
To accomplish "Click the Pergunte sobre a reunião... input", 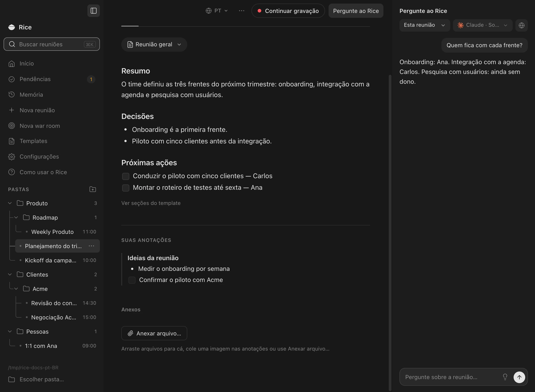I will point(451,377).
